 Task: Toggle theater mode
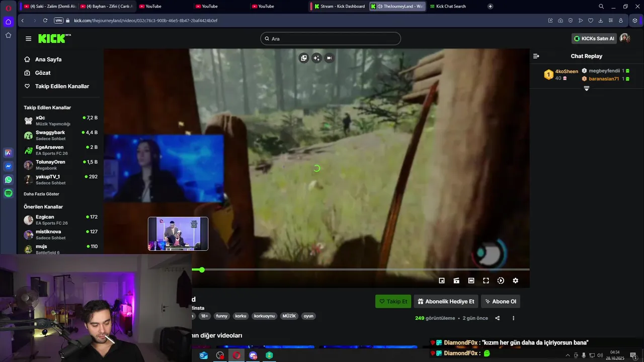point(471,281)
